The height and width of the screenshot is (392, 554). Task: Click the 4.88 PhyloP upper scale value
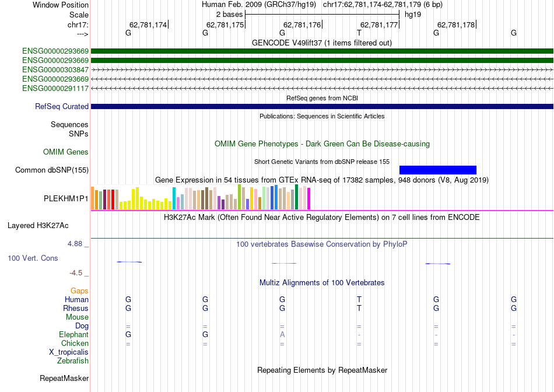click(x=75, y=244)
